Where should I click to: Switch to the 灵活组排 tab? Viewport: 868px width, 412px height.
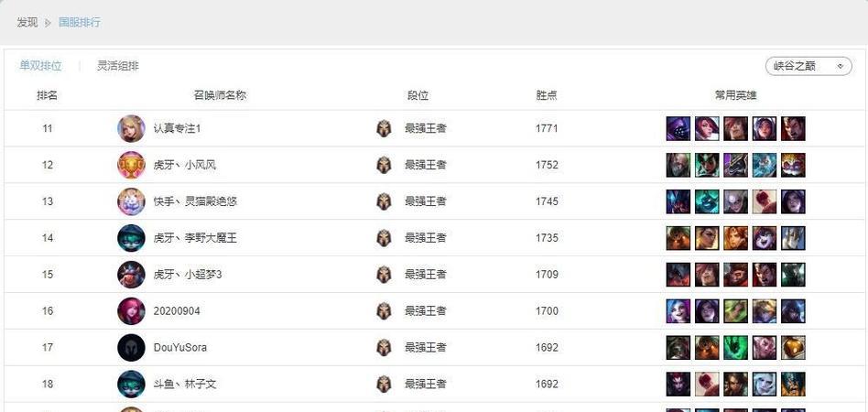pos(118,66)
